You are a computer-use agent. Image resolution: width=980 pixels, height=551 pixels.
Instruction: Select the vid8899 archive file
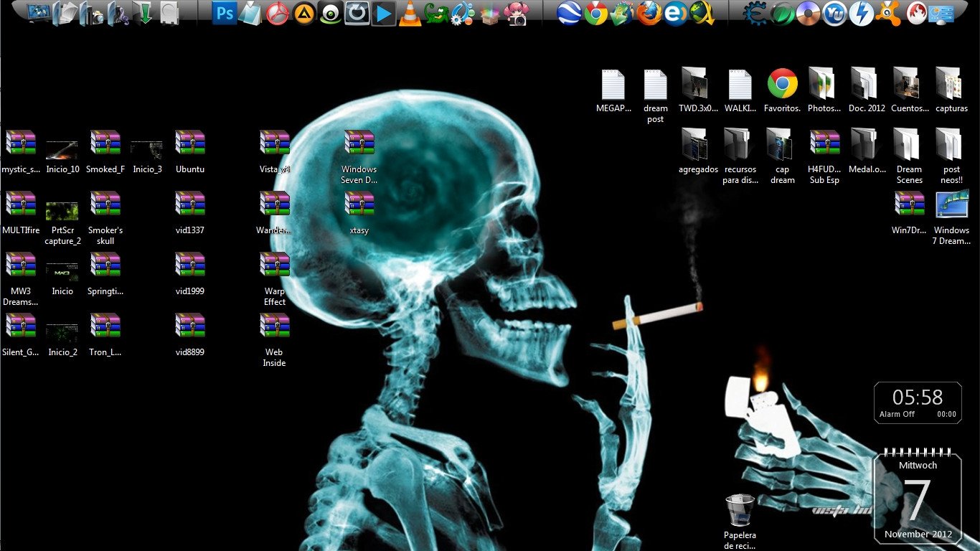(190, 334)
